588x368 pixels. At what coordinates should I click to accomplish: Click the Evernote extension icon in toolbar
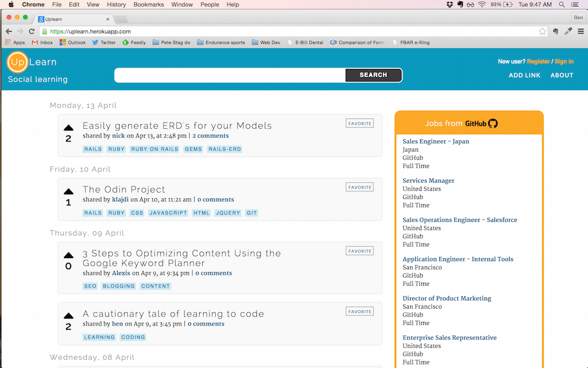(556, 32)
